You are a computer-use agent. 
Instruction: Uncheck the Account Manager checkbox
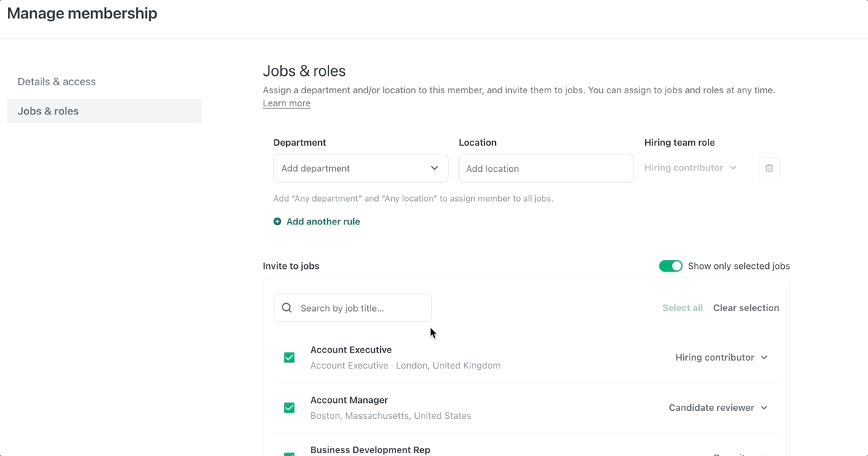(289, 408)
